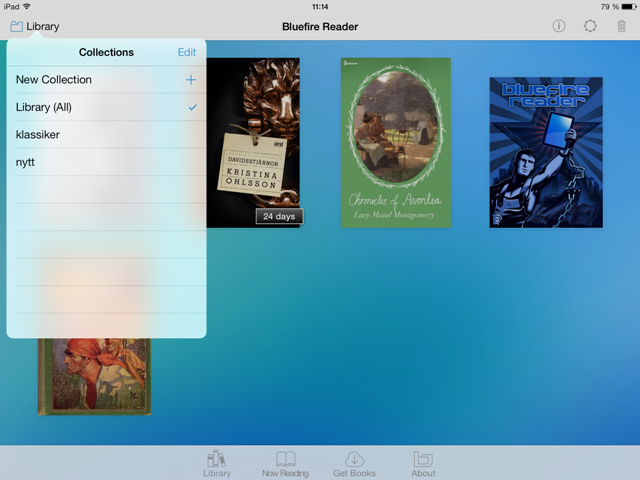Viewport: 640px width, 480px height.
Task: Open the pirate cover book at bottom left
Action: pyautogui.click(x=95, y=376)
